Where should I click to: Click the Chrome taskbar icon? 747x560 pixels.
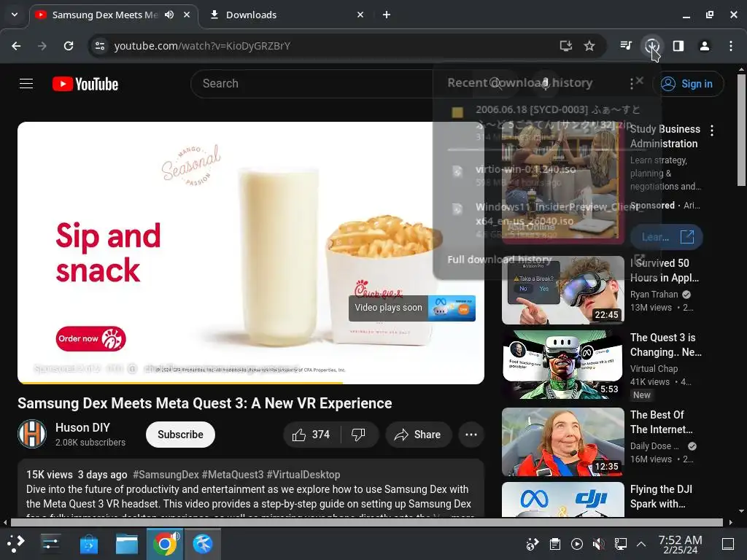click(x=165, y=544)
